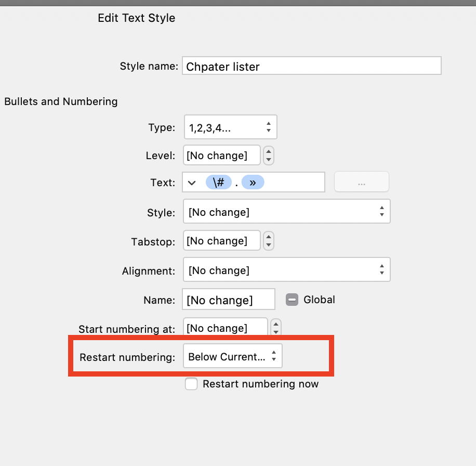Image resolution: width=476 pixels, height=466 pixels.
Task: Click the Edit Text Style dialog title
Action: 136,18
